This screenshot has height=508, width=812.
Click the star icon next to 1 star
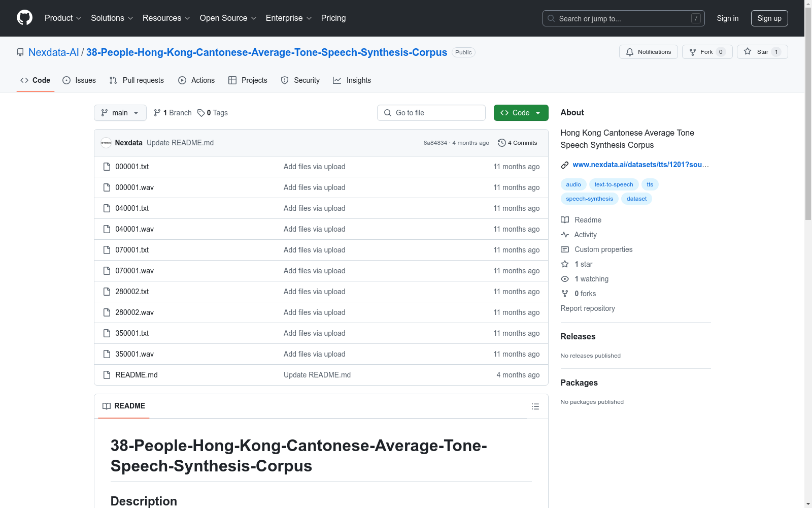click(x=565, y=264)
